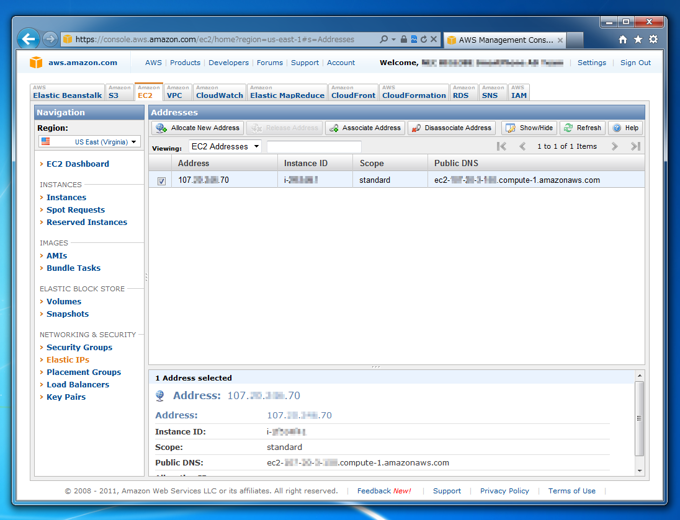Open Bundle Tasks link
This screenshot has height=520, width=680.
(73, 268)
